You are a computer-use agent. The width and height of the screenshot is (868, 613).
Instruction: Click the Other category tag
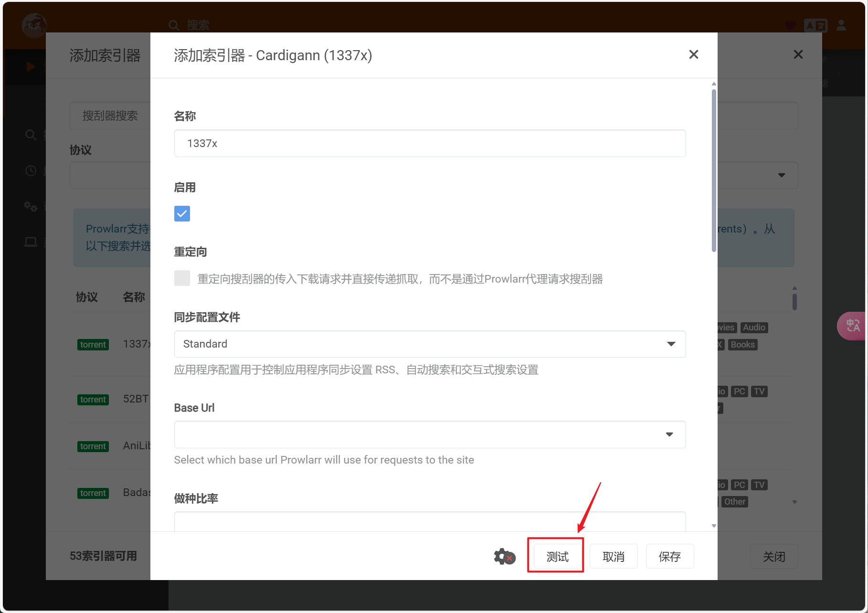(734, 501)
